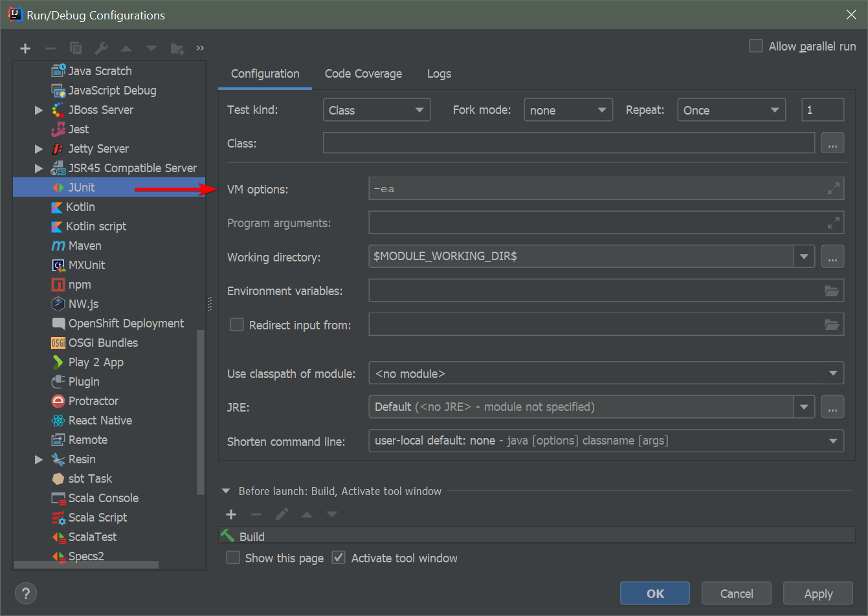Click the ScalaTest icon in the list
The image size is (868, 616).
coord(58,537)
